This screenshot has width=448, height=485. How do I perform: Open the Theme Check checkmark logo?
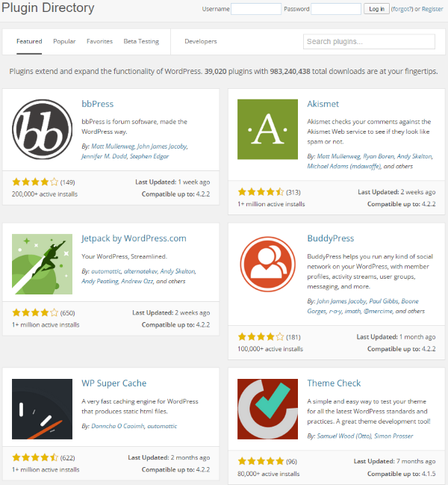tap(267, 409)
